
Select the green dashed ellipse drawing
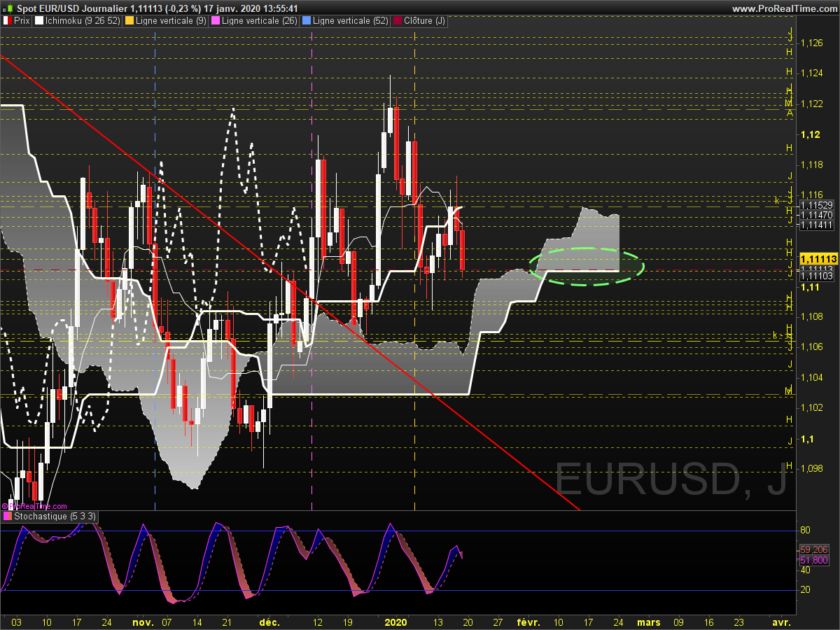tap(586, 267)
